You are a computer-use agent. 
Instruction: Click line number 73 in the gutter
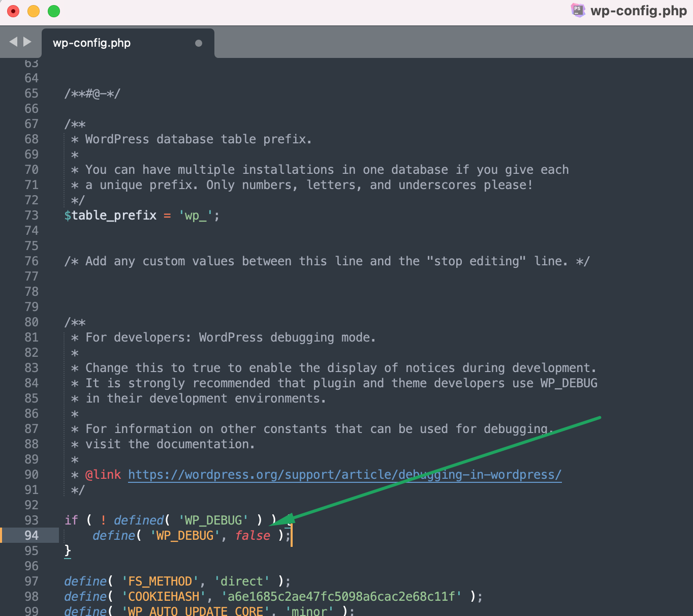[x=31, y=215]
